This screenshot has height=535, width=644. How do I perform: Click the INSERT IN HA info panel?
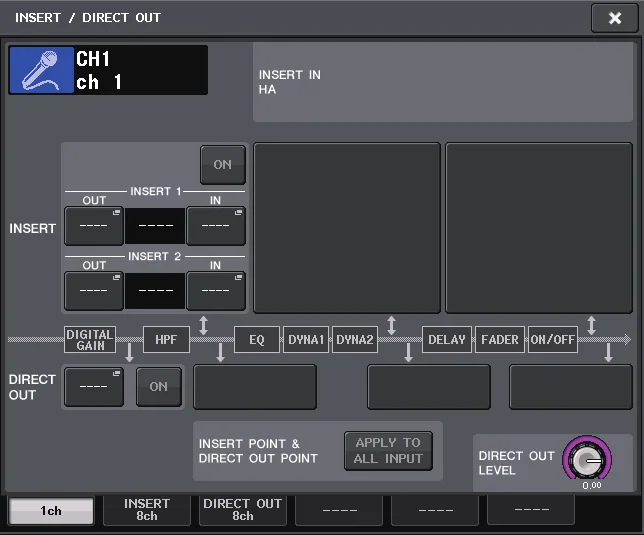tap(443, 82)
